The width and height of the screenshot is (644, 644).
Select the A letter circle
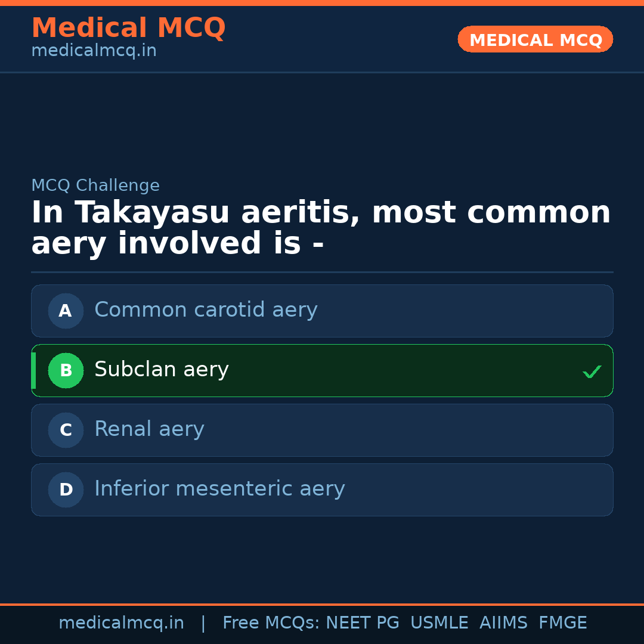66,311
